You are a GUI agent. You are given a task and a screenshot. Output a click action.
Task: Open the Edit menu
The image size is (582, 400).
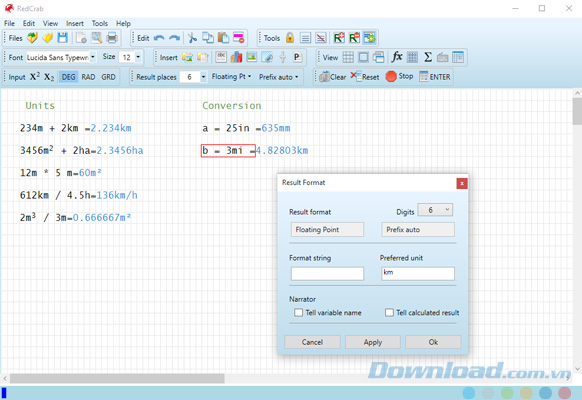pos(29,23)
